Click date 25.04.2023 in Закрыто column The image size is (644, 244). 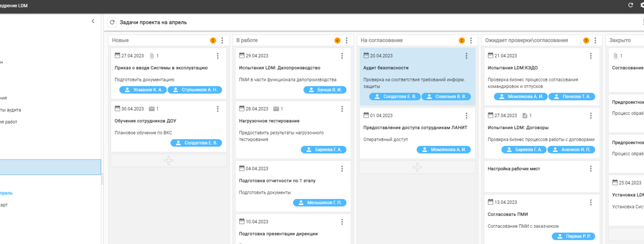point(630,183)
